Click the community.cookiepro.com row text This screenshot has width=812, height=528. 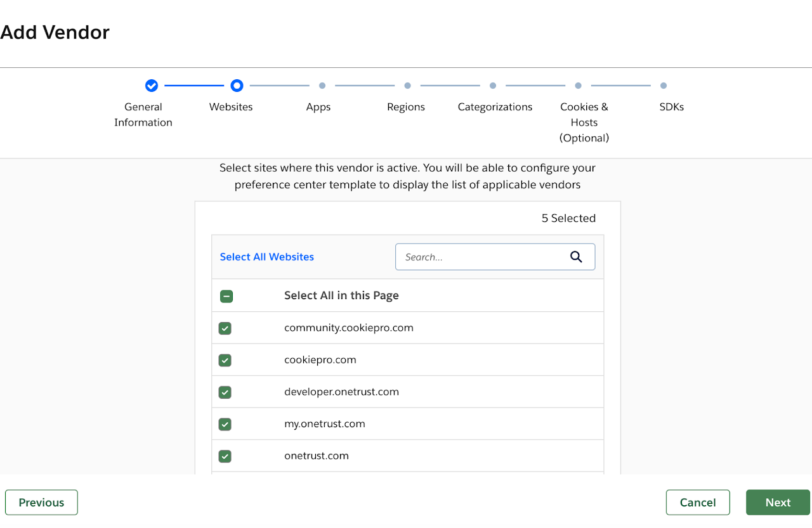[349, 328]
